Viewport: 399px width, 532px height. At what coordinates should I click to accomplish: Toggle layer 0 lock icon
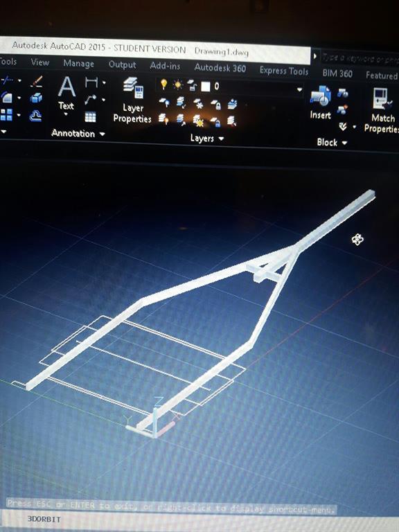coord(192,86)
